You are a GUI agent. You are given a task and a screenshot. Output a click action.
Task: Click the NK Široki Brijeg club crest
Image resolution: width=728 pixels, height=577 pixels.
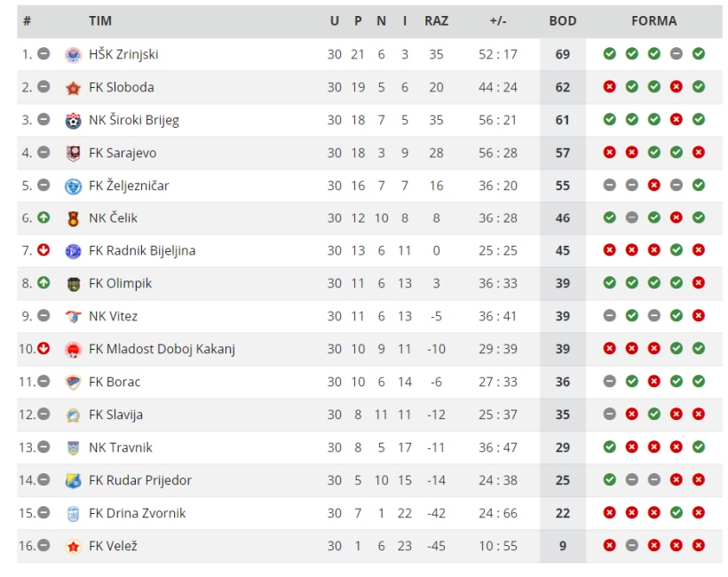click(x=73, y=121)
